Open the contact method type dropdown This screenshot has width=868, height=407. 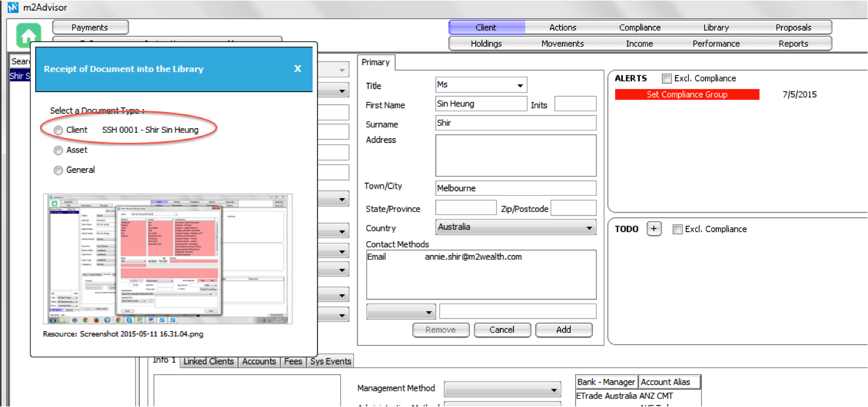coord(402,312)
